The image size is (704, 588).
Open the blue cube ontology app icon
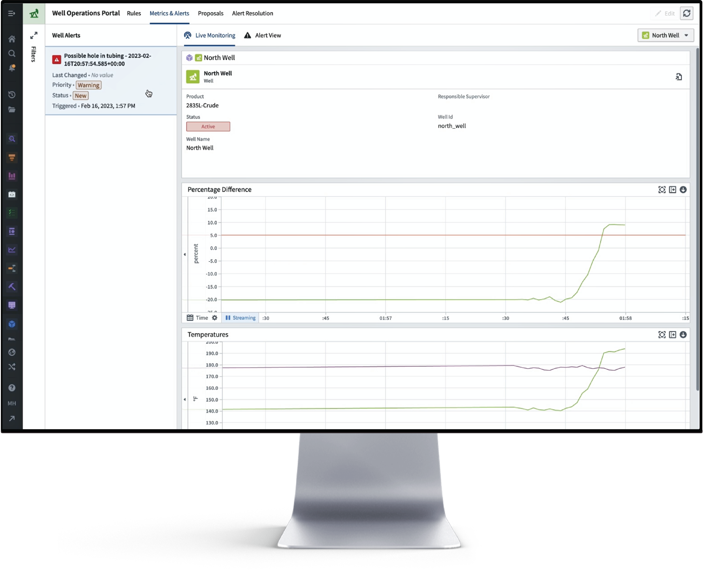point(12,324)
